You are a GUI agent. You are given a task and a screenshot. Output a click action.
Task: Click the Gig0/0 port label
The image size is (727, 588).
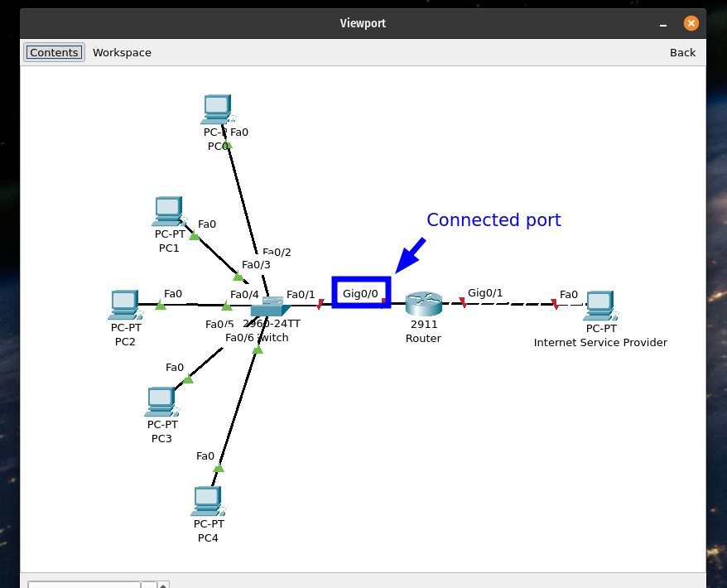[360, 293]
